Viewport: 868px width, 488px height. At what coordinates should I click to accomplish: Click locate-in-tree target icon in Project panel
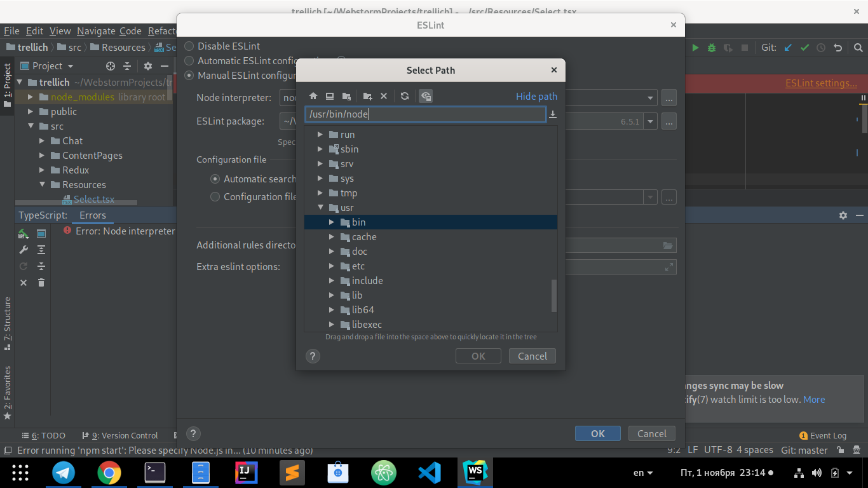point(111,65)
